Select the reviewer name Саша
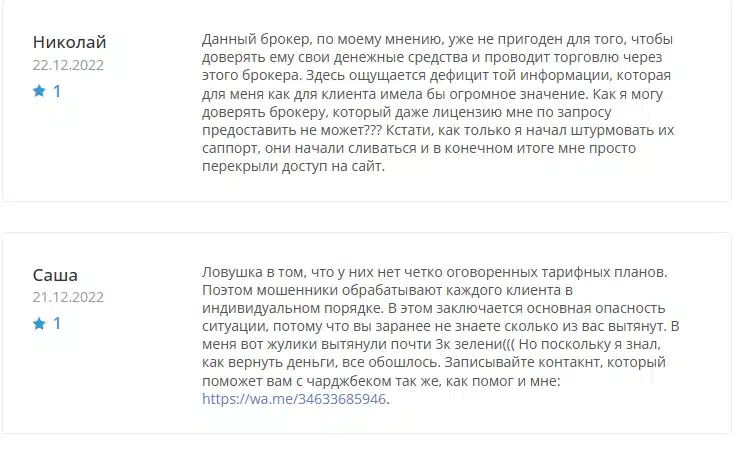 [x=55, y=275]
